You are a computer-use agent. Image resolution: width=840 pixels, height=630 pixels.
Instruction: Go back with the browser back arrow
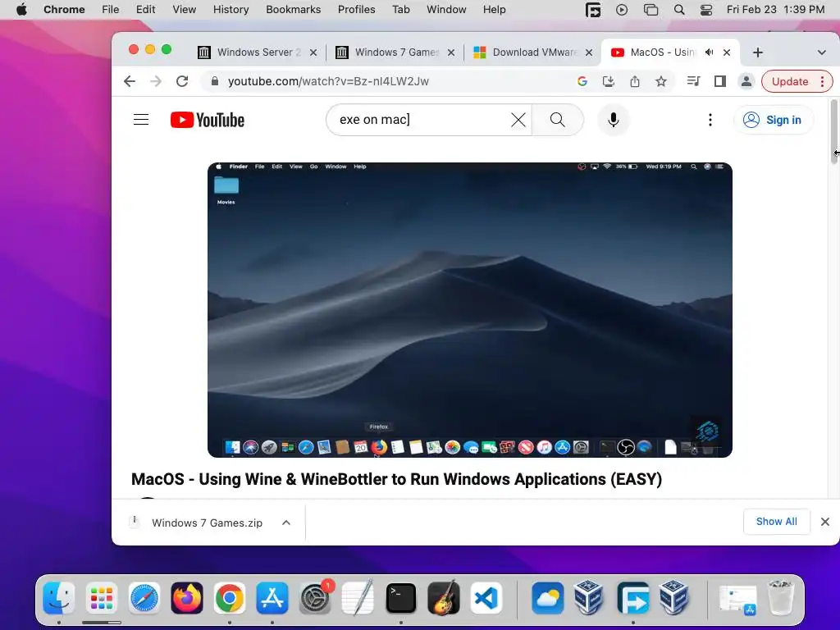click(130, 81)
